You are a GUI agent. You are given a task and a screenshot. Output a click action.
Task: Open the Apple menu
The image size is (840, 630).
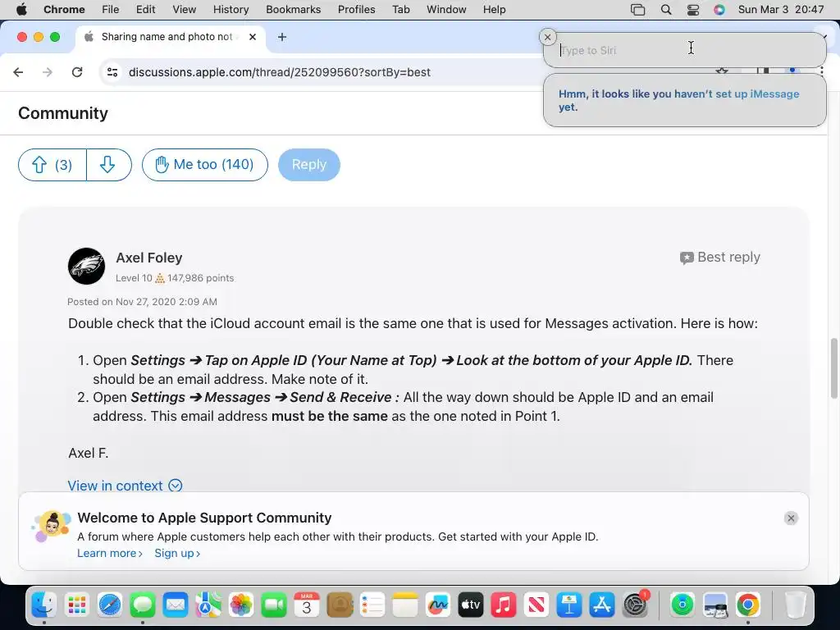click(21, 9)
